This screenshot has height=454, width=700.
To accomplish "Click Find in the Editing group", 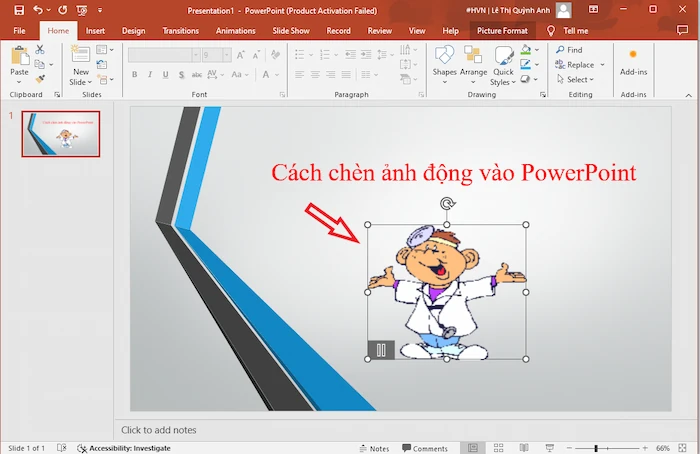I will click(569, 50).
